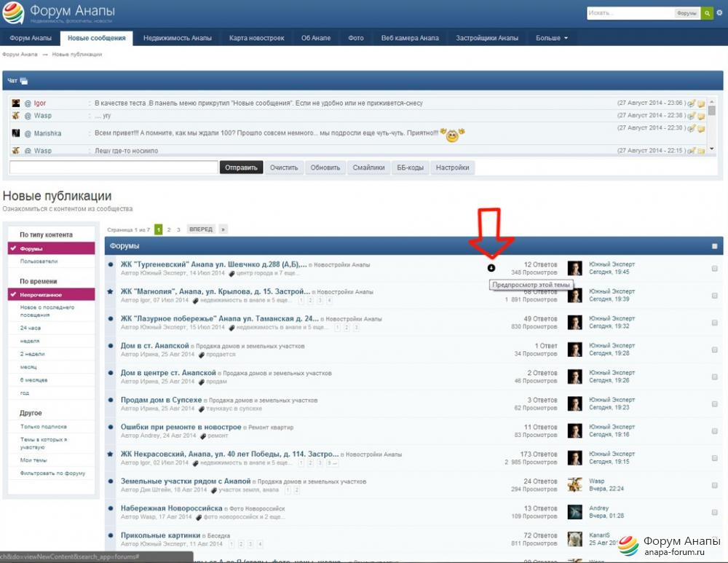Viewport: 728px width, 563px height.
Task: Expand the Больше dropdown menu
Action: [552, 38]
